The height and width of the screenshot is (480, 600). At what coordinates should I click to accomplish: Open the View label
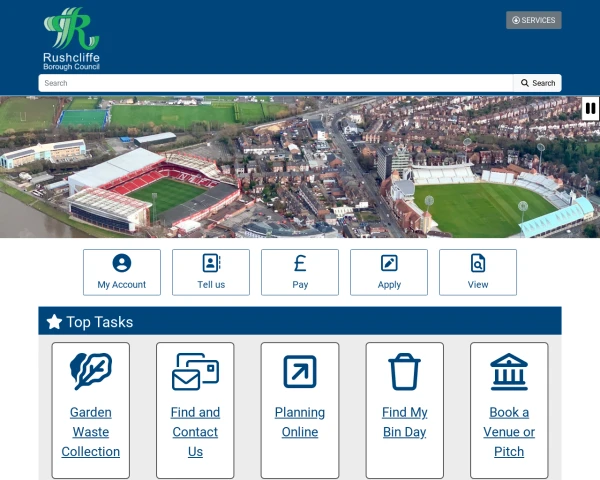(478, 285)
